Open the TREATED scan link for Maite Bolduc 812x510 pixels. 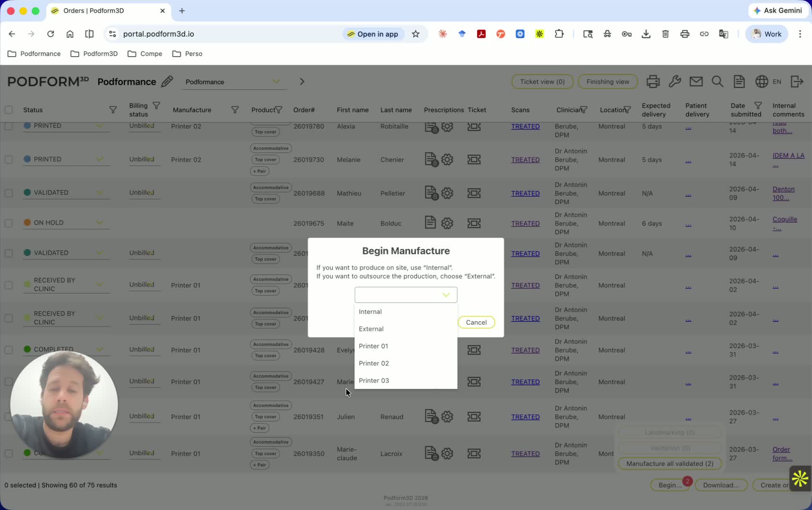point(525,223)
